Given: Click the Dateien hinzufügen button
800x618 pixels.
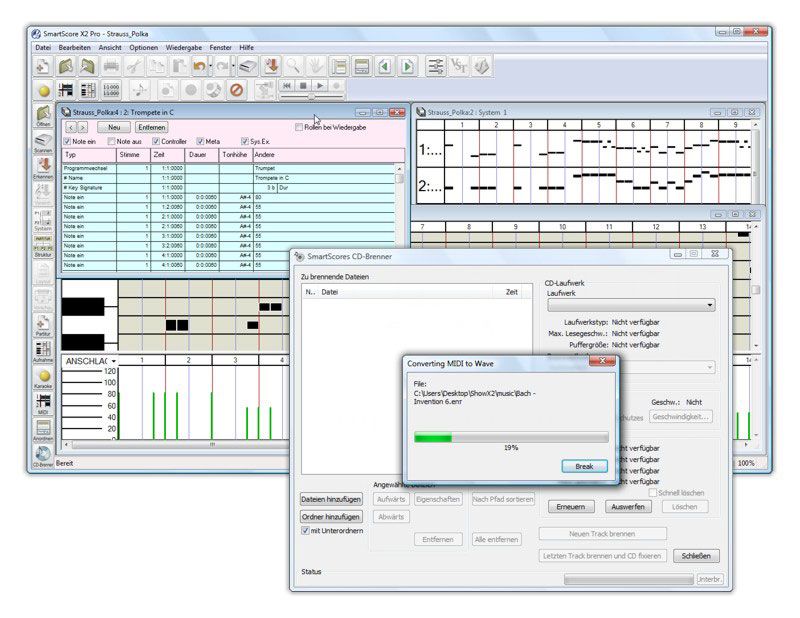Looking at the screenshot, I should [x=331, y=499].
